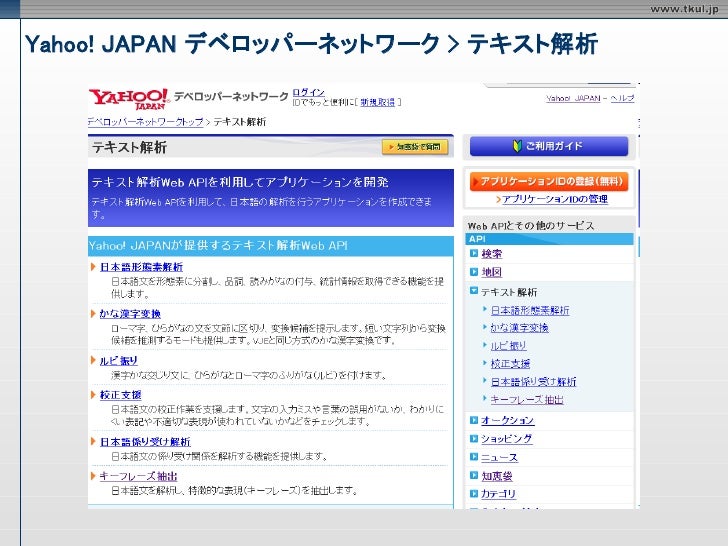Screen dimensions: 728x546
Task: Open 日本語係り受け解析 in main list
Action: [x=145, y=442]
